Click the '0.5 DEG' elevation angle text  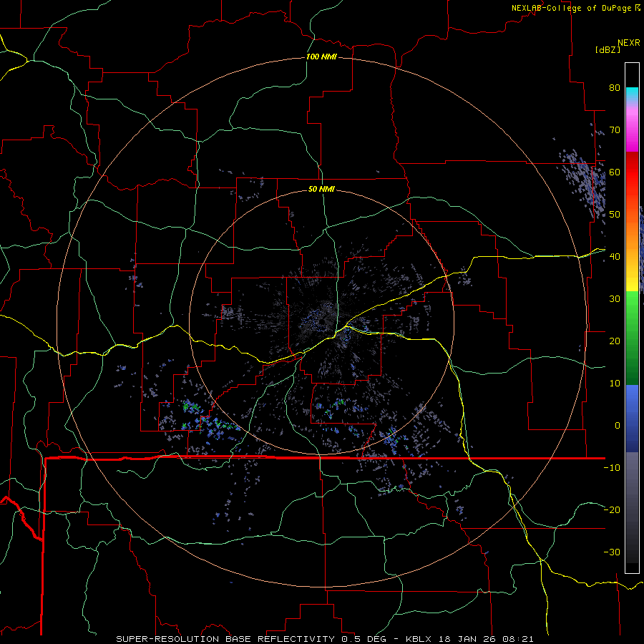click(x=364, y=639)
